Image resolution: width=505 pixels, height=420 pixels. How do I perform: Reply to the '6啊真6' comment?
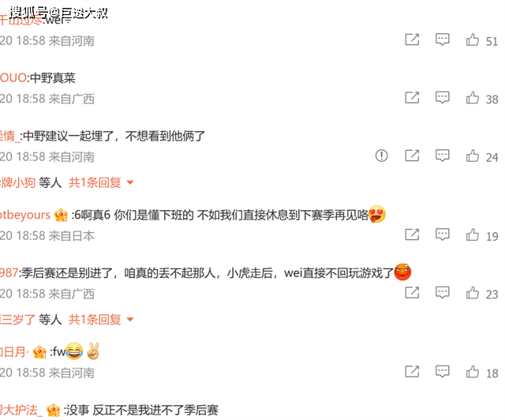(443, 234)
